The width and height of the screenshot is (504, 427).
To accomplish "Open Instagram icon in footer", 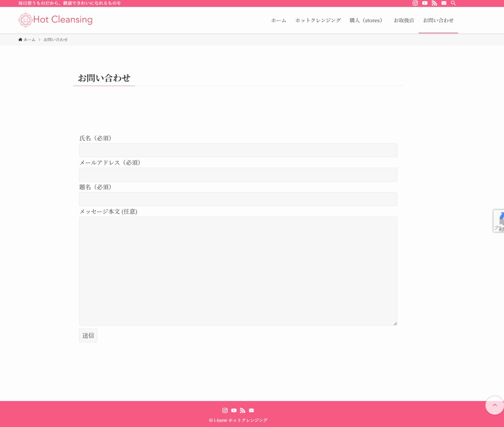I will click(225, 410).
